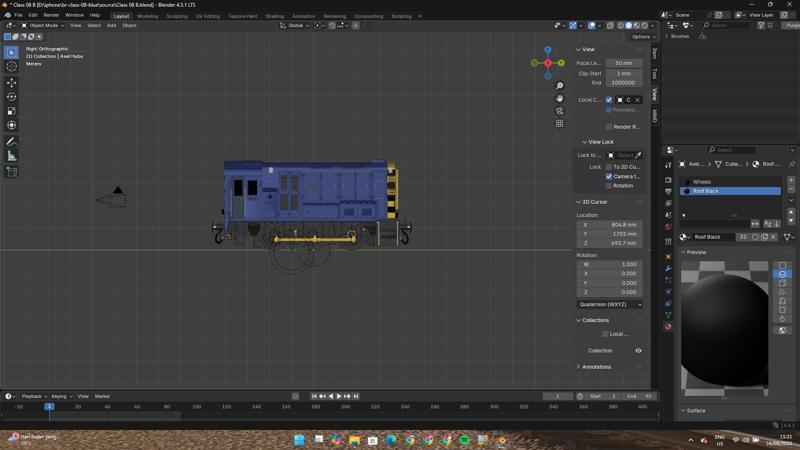Viewport: 800px width, 450px height.
Task: Select the Annotate pencil tool
Action: pyautogui.click(x=12, y=142)
